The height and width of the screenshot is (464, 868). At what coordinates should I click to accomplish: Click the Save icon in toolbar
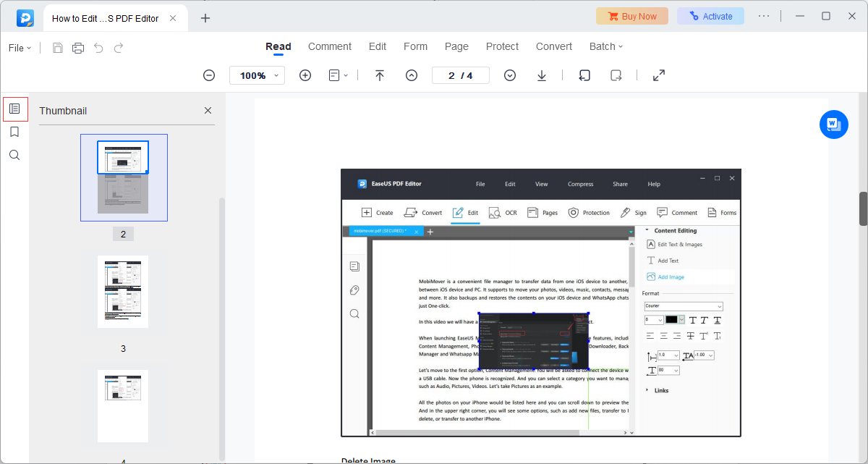[58, 48]
